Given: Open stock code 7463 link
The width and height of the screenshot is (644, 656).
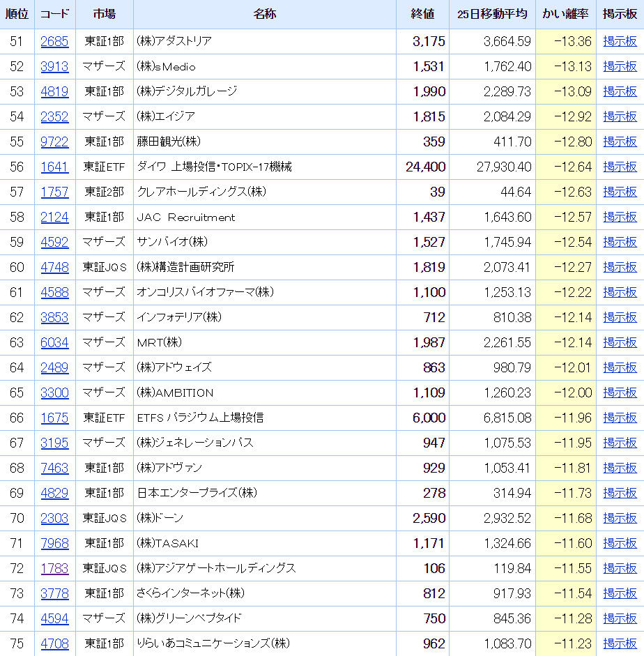Looking at the screenshot, I should pyautogui.click(x=54, y=468).
